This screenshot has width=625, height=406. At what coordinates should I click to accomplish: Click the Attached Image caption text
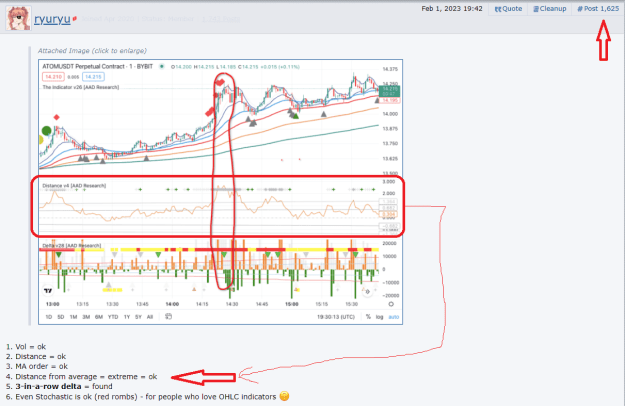coord(92,51)
